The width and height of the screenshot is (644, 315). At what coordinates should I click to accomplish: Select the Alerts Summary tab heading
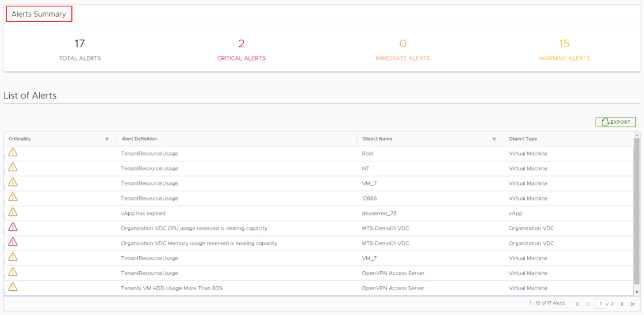coord(39,14)
